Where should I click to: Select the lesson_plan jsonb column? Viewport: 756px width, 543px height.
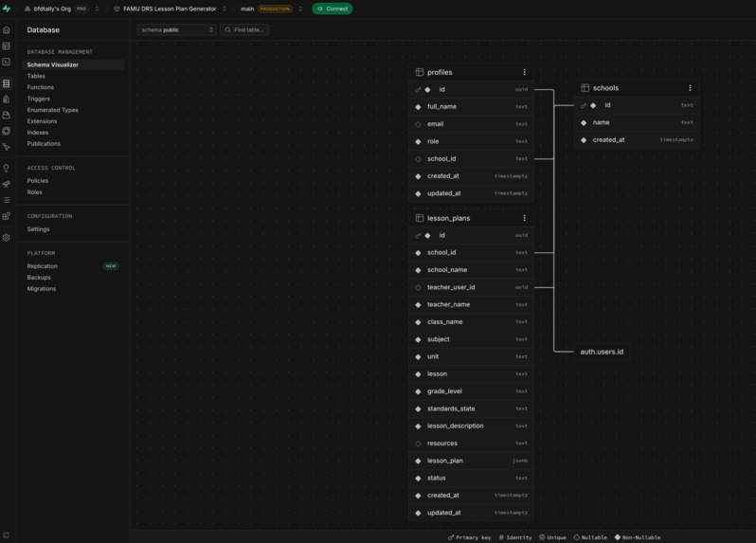coord(471,461)
